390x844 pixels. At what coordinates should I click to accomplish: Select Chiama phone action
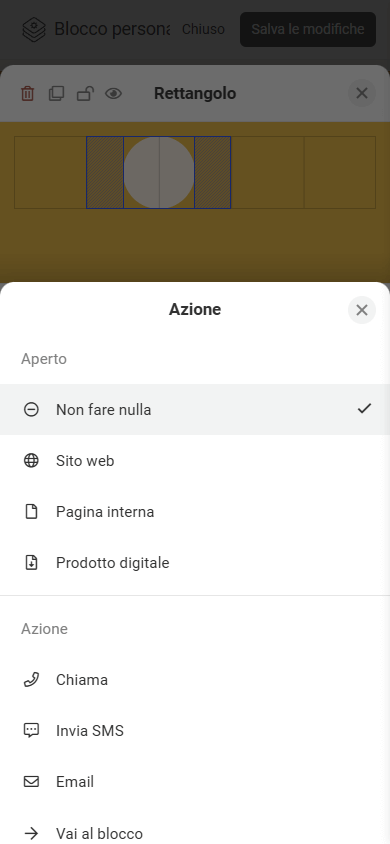pos(195,680)
